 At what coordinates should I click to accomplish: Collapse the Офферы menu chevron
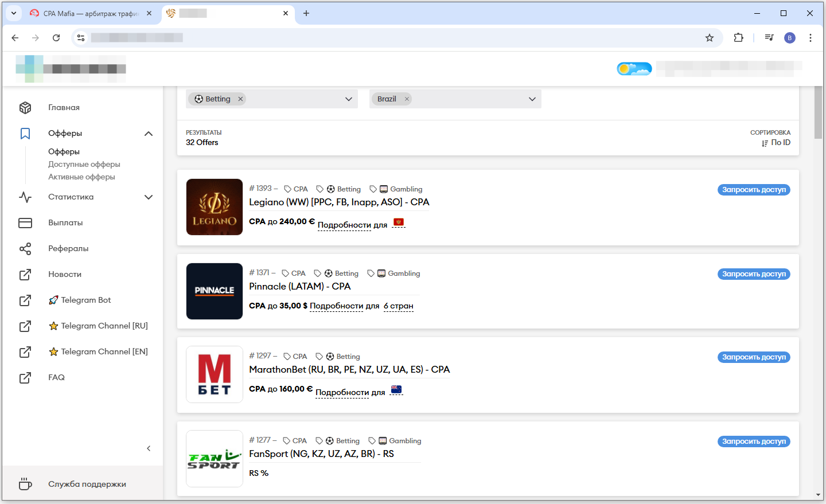(149, 134)
